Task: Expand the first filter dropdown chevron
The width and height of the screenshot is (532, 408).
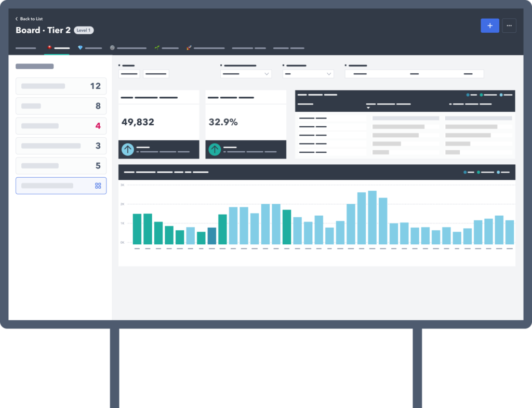Action: coord(267,74)
